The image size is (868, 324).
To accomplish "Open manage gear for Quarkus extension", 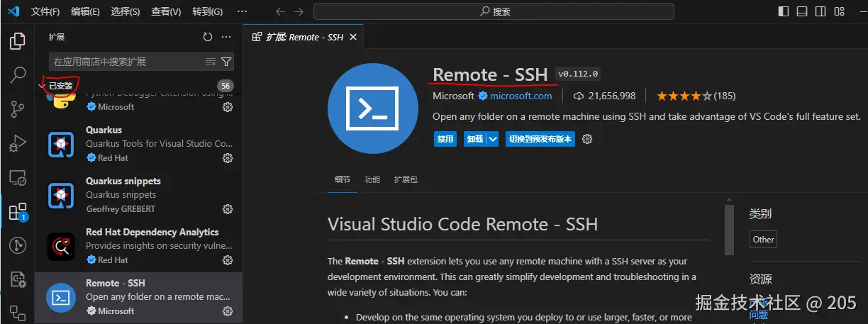I will (x=228, y=158).
